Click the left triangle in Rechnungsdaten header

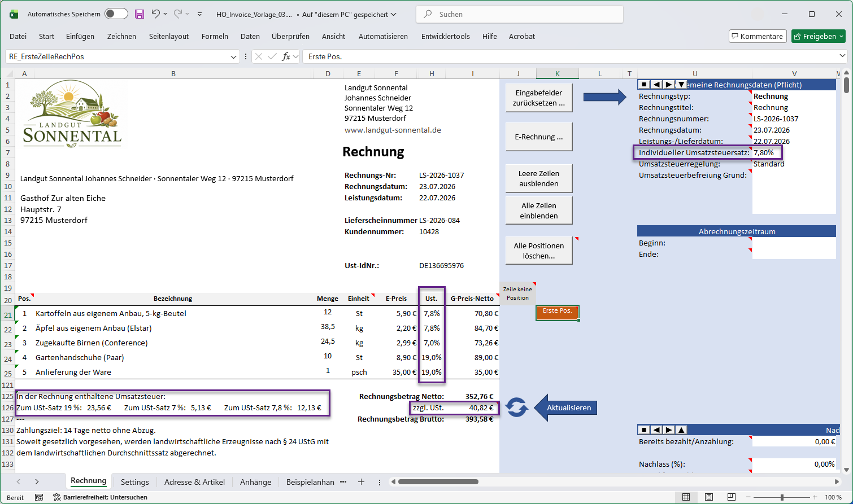pyautogui.click(x=656, y=85)
